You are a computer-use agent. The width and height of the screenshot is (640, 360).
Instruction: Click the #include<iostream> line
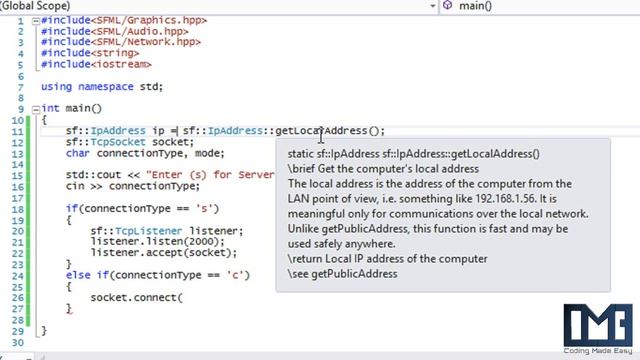click(x=96, y=64)
